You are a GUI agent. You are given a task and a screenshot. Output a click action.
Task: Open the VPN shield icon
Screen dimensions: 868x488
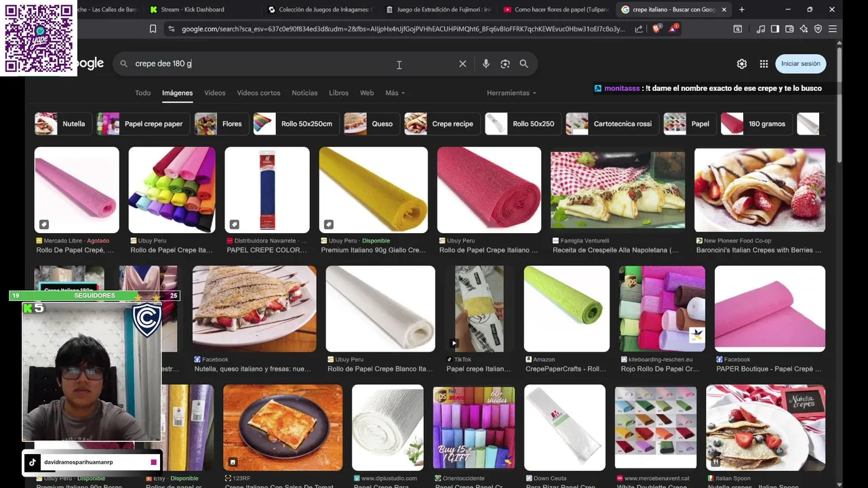(x=818, y=29)
